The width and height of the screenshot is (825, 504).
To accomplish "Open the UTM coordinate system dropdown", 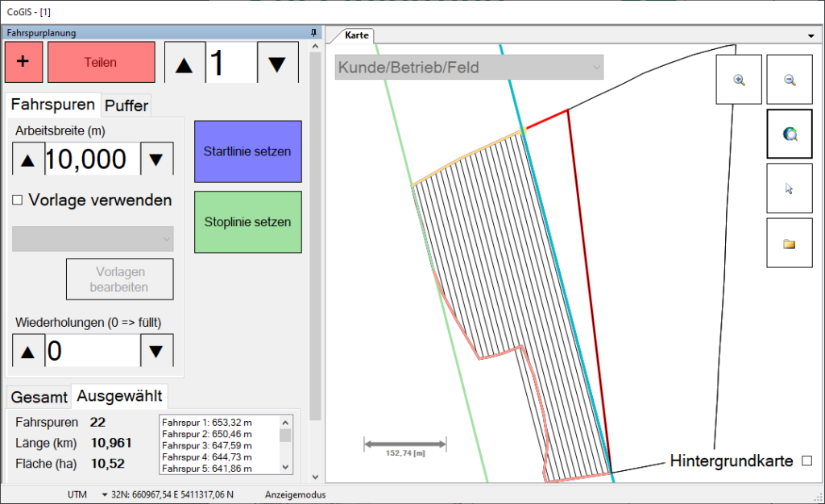I will 105,494.
